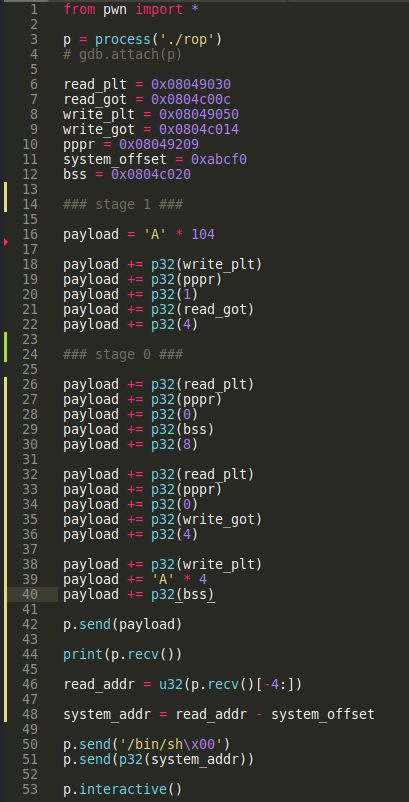Select the hex value 0x08049030
The width and height of the screenshot is (409, 802).
click(191, 84)
